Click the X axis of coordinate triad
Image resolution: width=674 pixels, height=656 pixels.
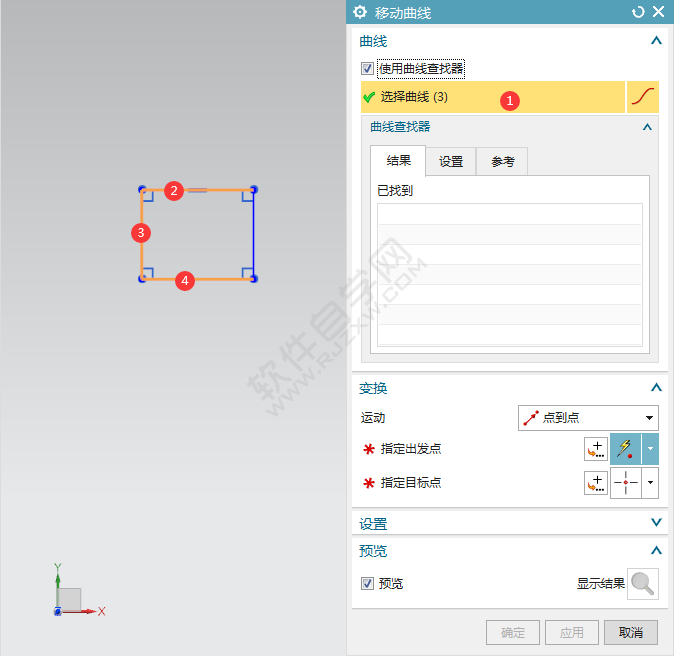tap(82, 611)
